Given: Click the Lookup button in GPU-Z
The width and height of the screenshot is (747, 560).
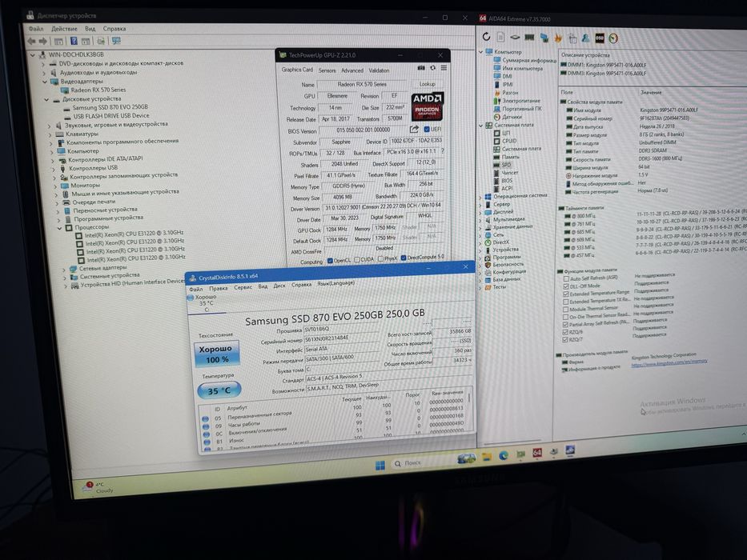Looking at the screenshot, I should tap(427, 84).
